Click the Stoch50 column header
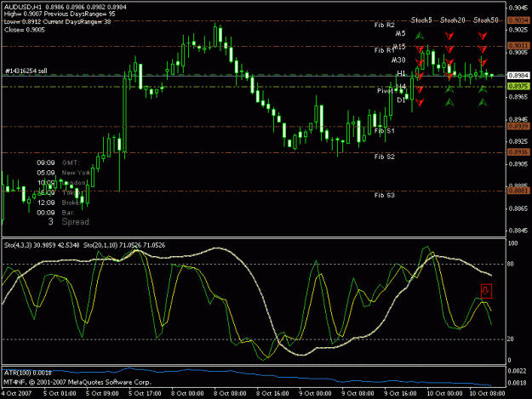The image size is (532, 399). point(485,20)
